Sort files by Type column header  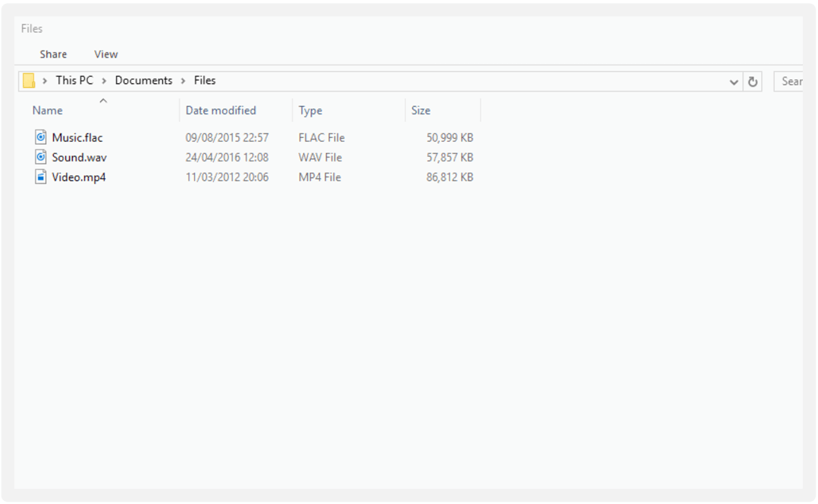pos(310,111)
